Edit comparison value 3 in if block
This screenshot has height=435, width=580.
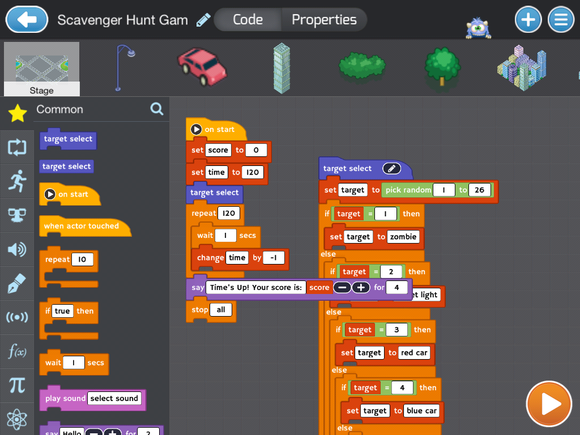point(397,330)
